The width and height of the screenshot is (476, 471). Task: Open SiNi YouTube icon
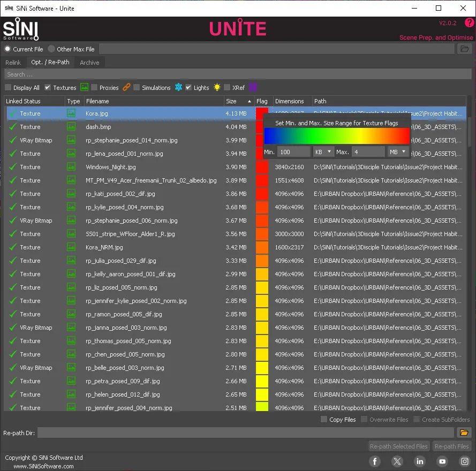[x=442, y=461]
